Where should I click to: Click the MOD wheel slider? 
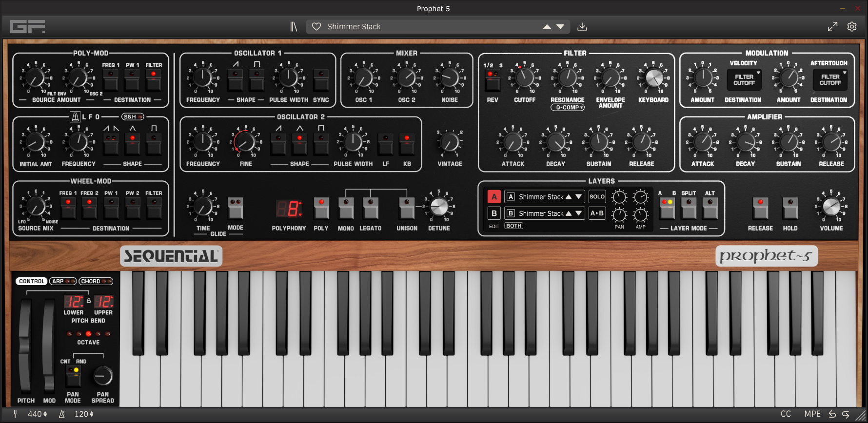(x=49, y=346)
